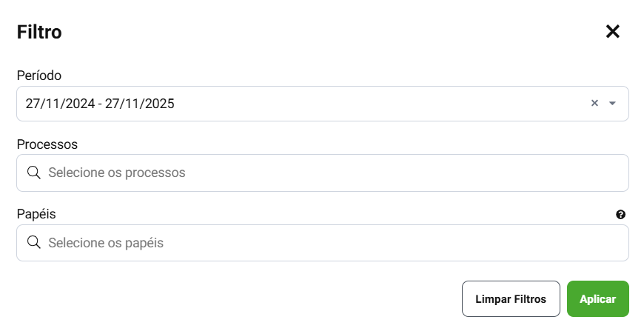Click the 'Selecione os processos' placeholder text
The width and height of the screenshot is (644, 331).
pyautogui.click(x=116, y=173)
